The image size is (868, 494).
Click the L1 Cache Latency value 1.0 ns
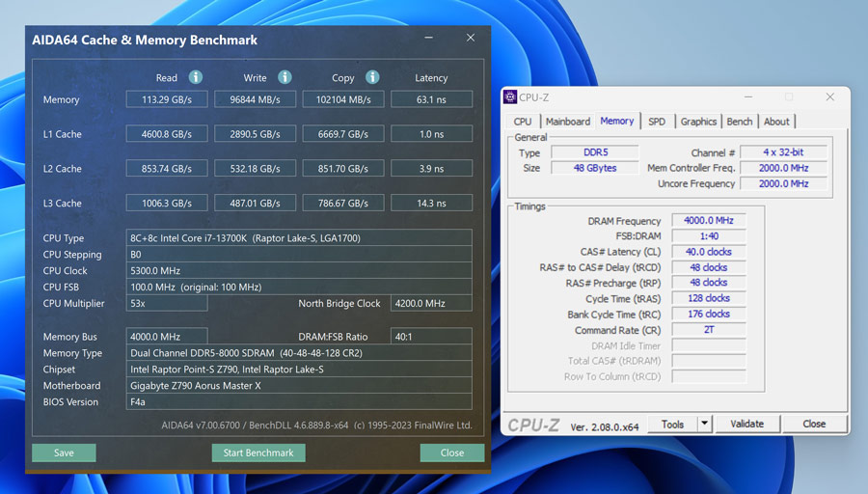431,134
